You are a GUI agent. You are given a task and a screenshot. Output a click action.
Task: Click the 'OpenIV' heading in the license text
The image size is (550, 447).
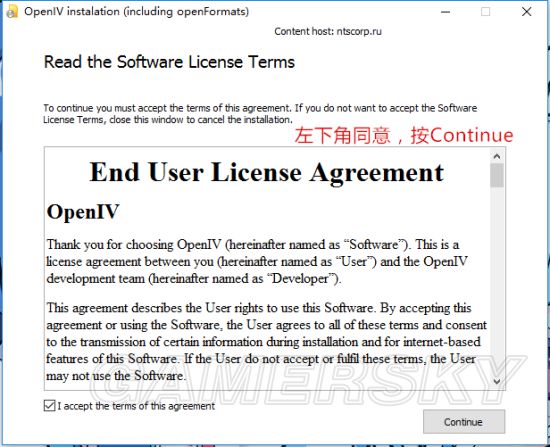pos(83,212)
